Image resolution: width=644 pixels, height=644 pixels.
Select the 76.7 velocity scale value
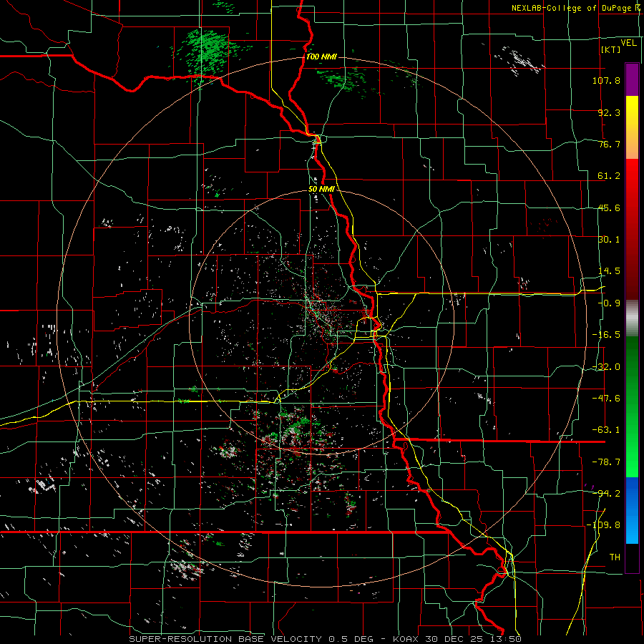(609, 144)
